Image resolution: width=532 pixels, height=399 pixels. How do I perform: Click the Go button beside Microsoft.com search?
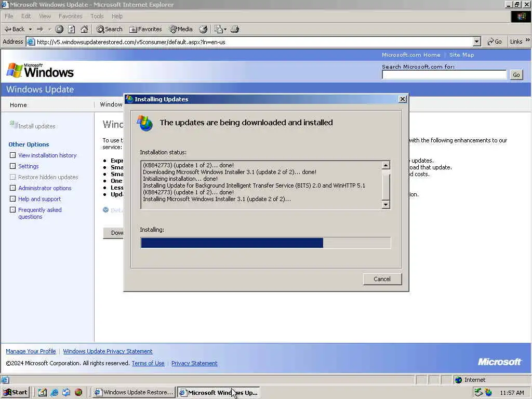click(516, 75)
